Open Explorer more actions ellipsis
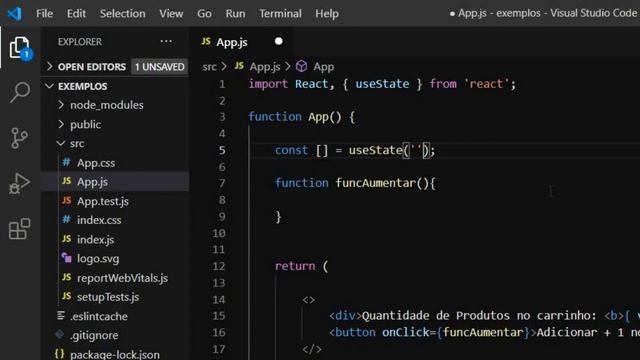 point(166,41)
